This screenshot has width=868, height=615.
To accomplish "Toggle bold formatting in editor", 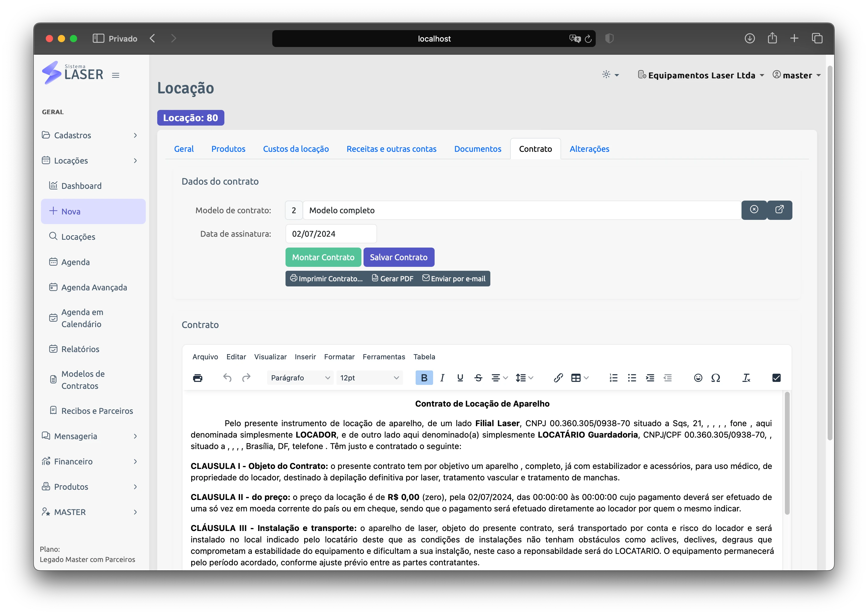I will (x=424, y=378).
